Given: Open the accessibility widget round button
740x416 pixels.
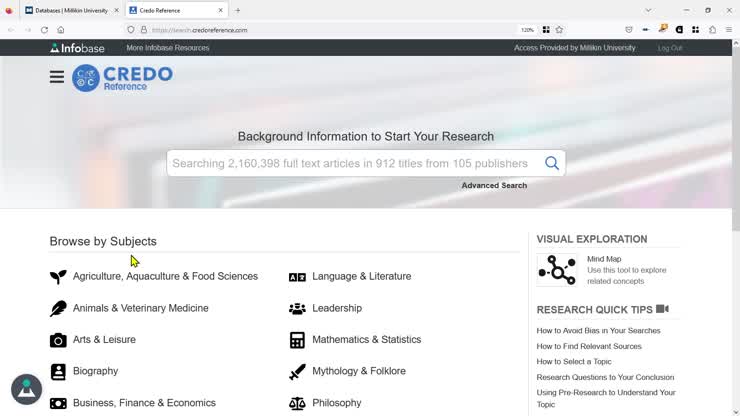Looking at the screenshot, I should pos(26,390).
